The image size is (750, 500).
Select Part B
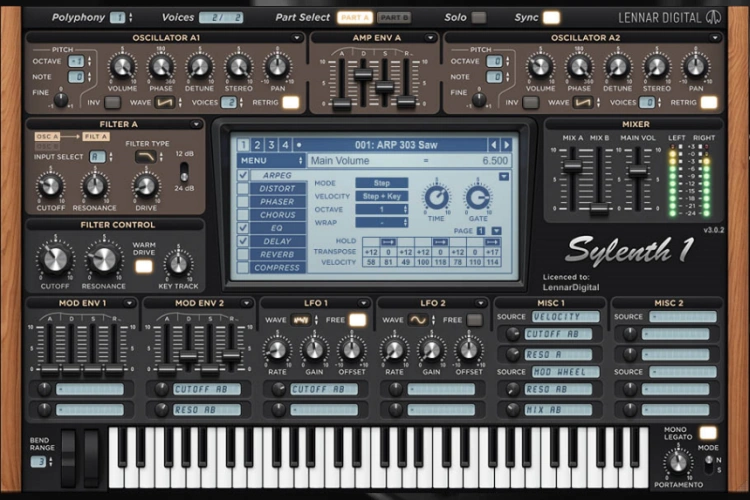click(x=394, y=18)
